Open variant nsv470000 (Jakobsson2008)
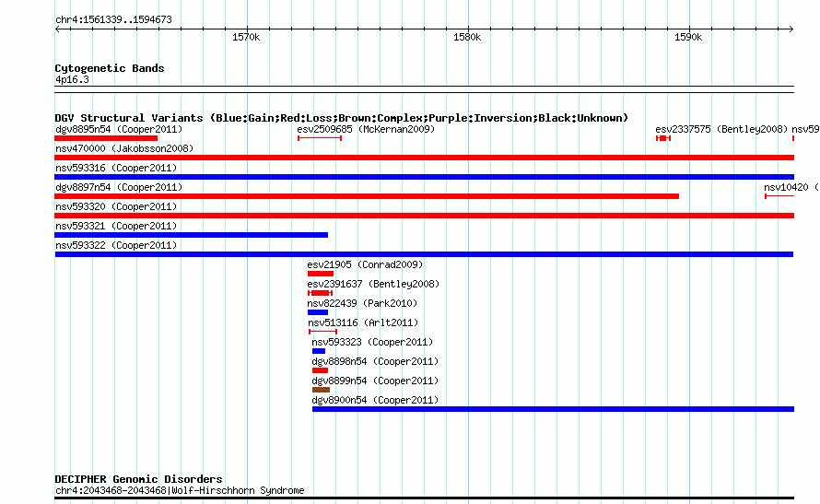The height and width of the screenshot is (504, 820). click(x=124, y=148)
